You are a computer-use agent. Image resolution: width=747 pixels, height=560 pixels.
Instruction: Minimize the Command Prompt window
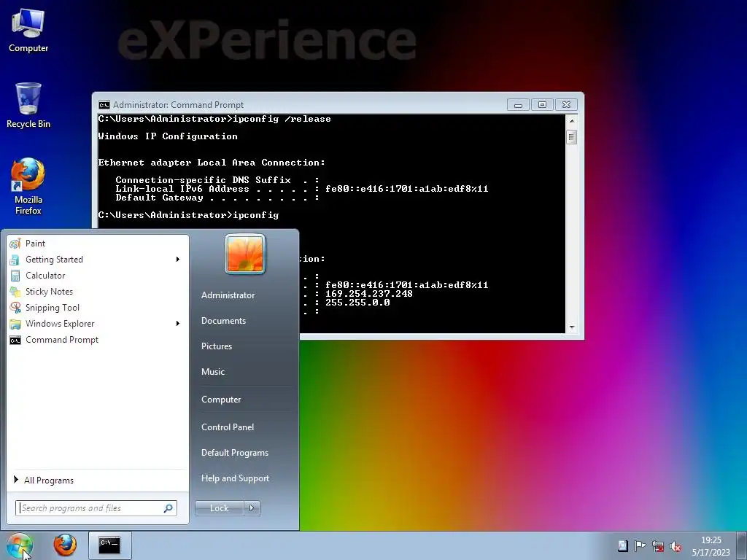[x=518, y=105]
